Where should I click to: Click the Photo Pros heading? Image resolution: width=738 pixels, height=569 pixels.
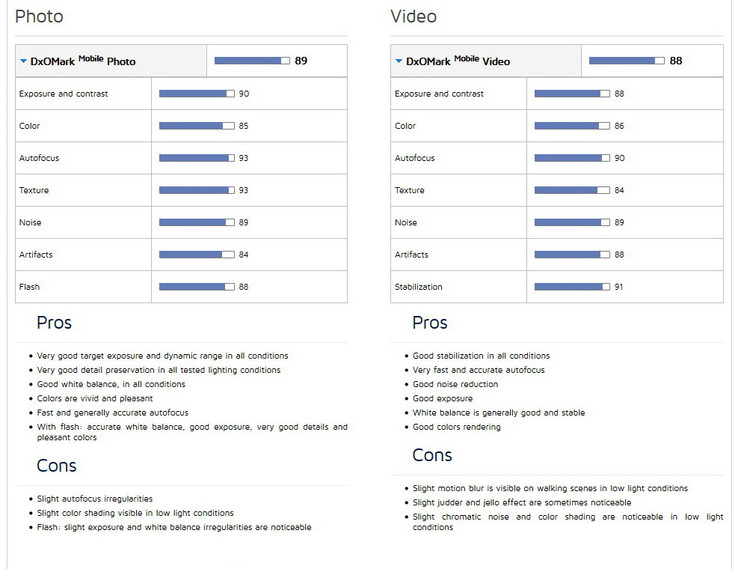(x=54, y=323)
